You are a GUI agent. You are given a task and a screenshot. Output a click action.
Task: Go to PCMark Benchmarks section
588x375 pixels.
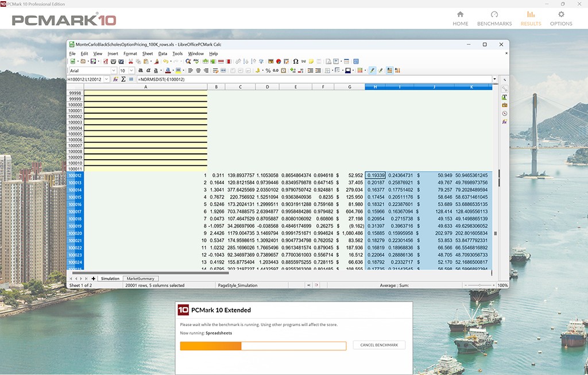(494, 18)
